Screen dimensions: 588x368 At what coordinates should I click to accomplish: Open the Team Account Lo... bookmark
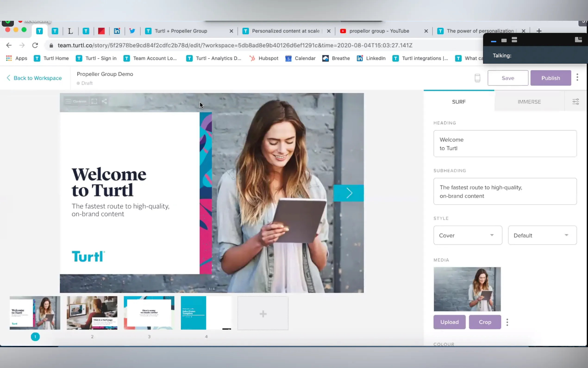point(150,58)
